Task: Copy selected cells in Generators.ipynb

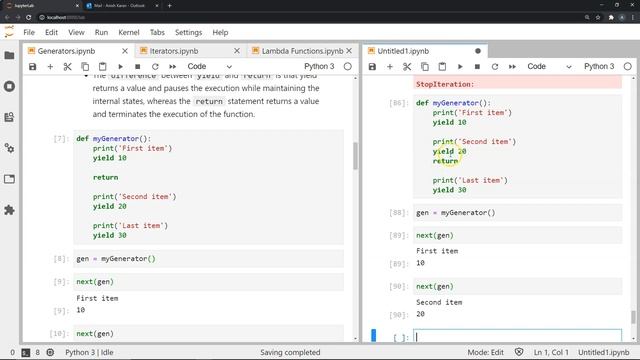Action: pyautogui.click(x=85, y=67)
